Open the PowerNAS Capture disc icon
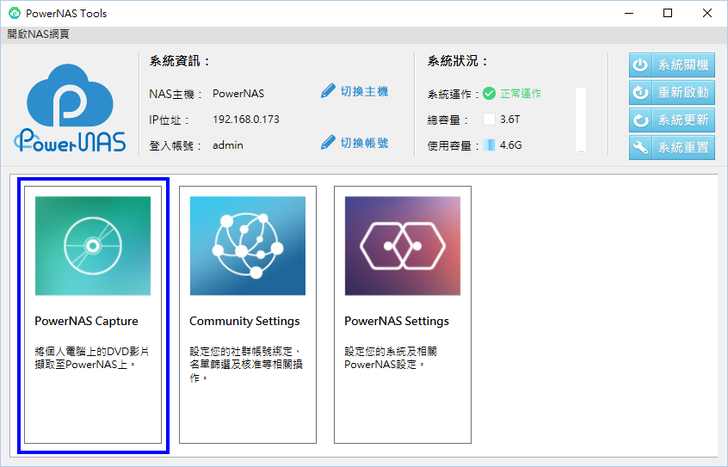 (x=92, y=245)
